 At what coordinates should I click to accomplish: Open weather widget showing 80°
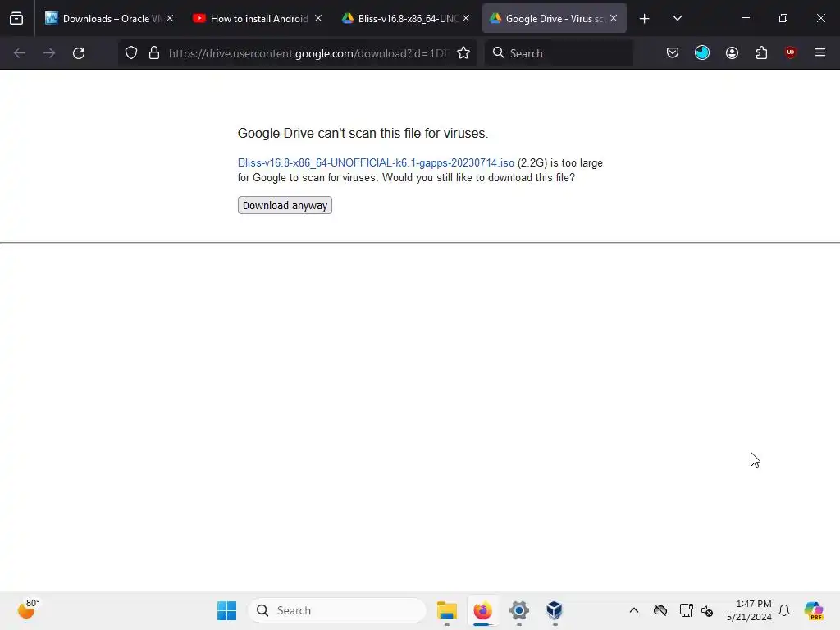tap(28, 609)
